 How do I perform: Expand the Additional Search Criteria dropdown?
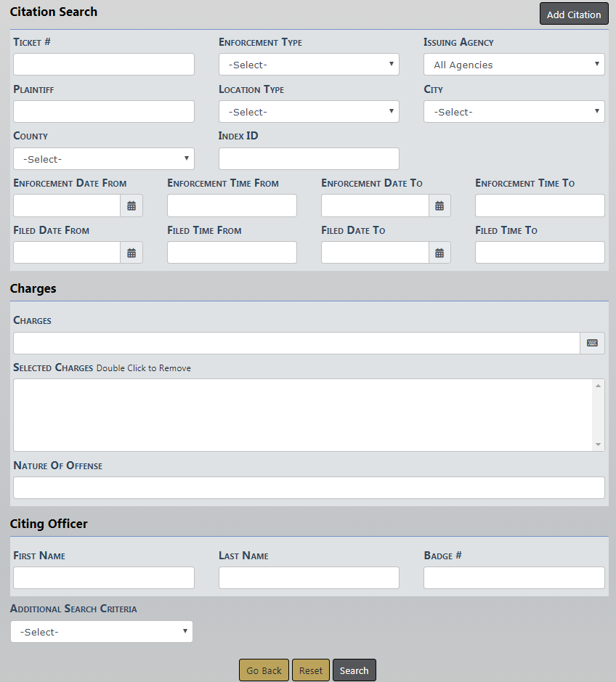[x=102, y=632]
